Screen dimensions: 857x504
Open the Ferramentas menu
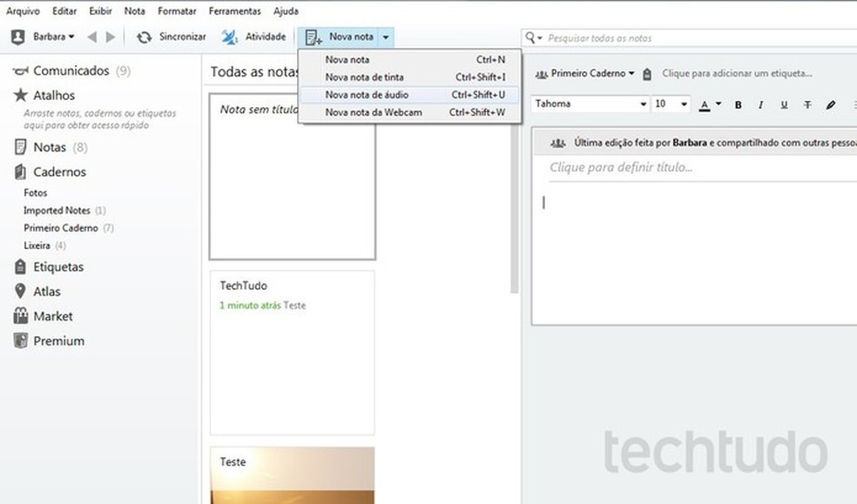click(x=233, y=10)
